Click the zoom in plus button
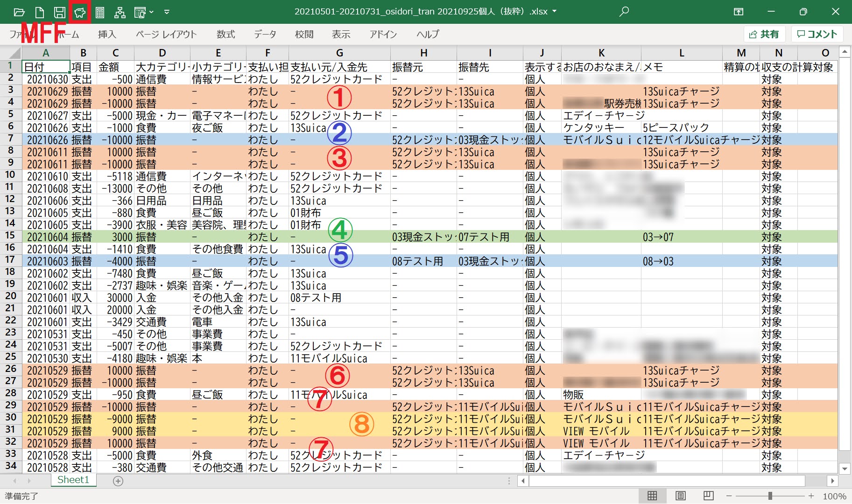Image resolution: width=852 pixels, height=504 pixels. 811,496
